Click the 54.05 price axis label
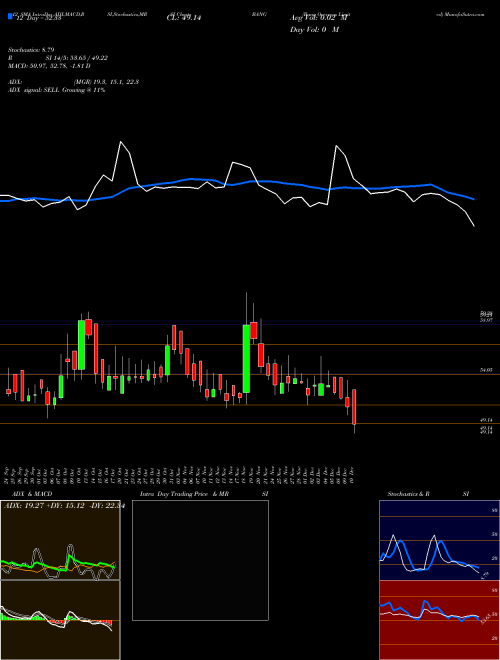500x660 pixels. pyautogui.click(x=486, y=370)
